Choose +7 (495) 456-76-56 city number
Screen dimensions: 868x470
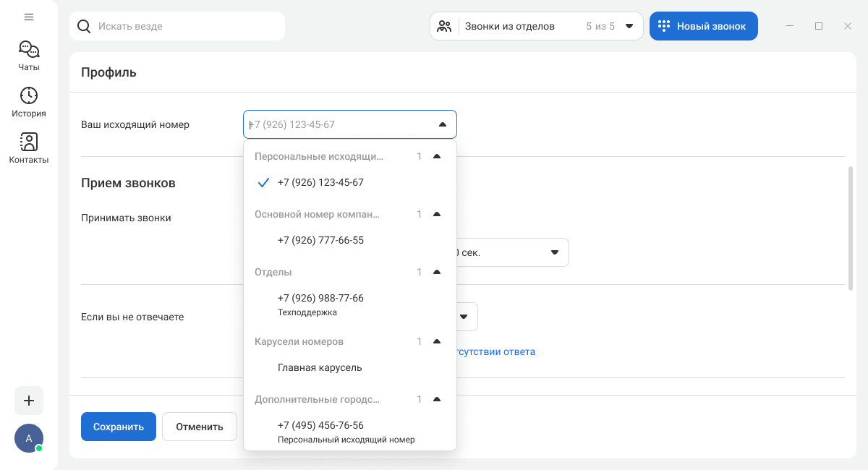pos(320,431)
